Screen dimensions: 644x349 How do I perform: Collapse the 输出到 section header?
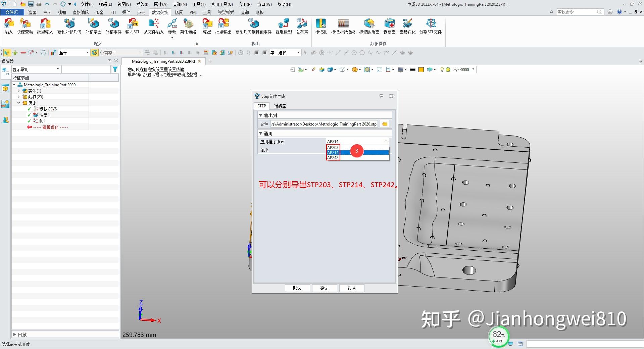point(261,115)
